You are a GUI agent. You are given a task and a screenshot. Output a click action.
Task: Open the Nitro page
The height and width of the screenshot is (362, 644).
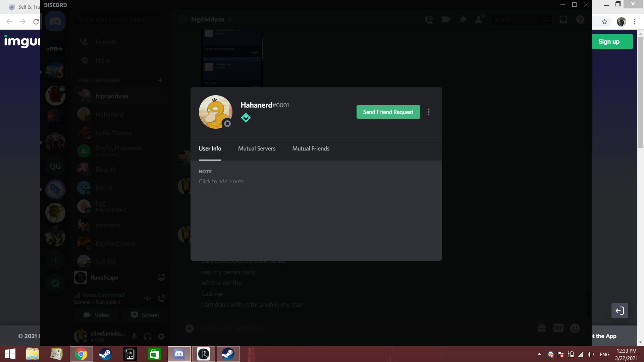click(120, 60)
